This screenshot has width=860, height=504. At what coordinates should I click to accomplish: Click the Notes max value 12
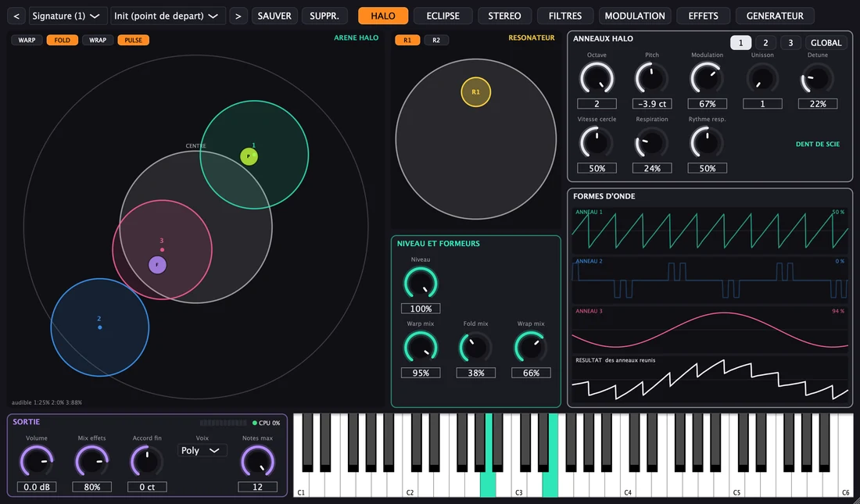[x=257, y=487]
